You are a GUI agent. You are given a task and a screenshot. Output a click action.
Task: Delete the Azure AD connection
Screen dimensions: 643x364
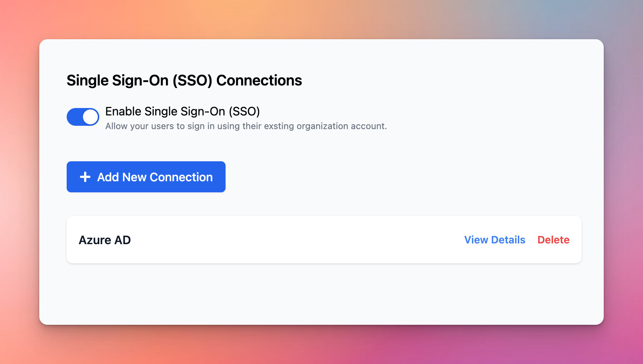tap(553, 240)
